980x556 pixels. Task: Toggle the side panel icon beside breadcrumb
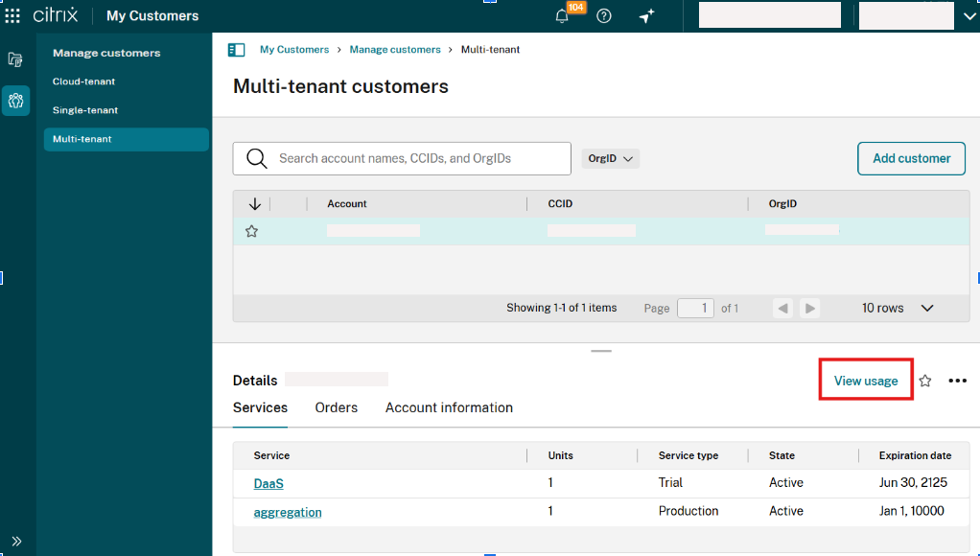click(x=236, y=50)
